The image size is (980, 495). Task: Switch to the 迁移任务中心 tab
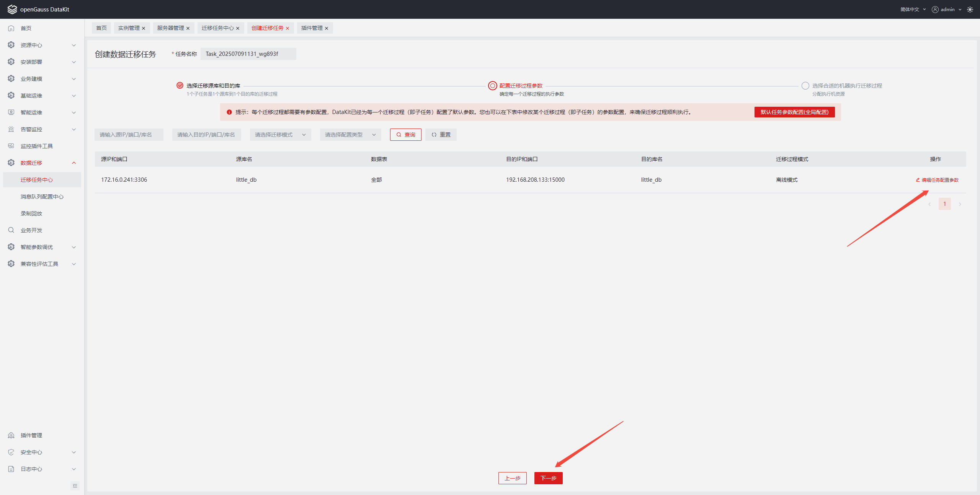pyautogui.click(x=217, y=28)
